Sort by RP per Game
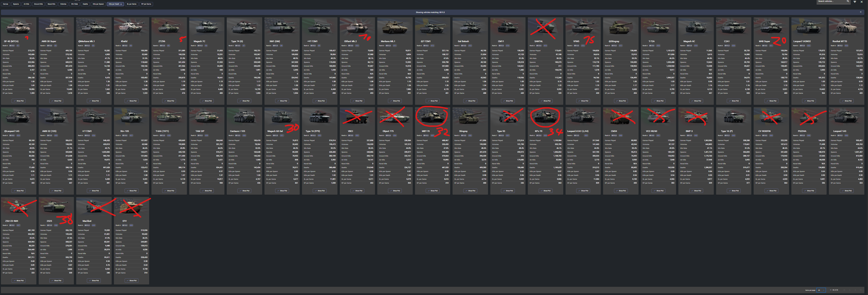This screenshot has width=868, height=295. (x=146, y=4)
